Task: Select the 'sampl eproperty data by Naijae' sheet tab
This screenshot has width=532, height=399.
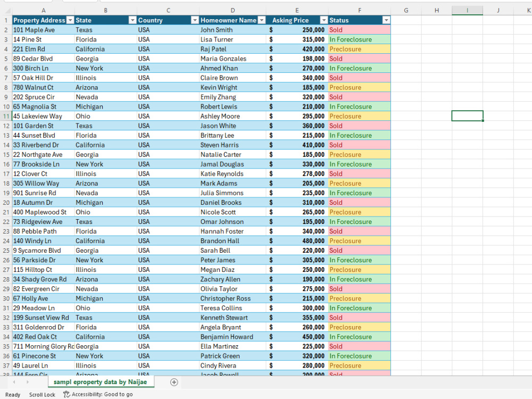Action: coord(101,382)
